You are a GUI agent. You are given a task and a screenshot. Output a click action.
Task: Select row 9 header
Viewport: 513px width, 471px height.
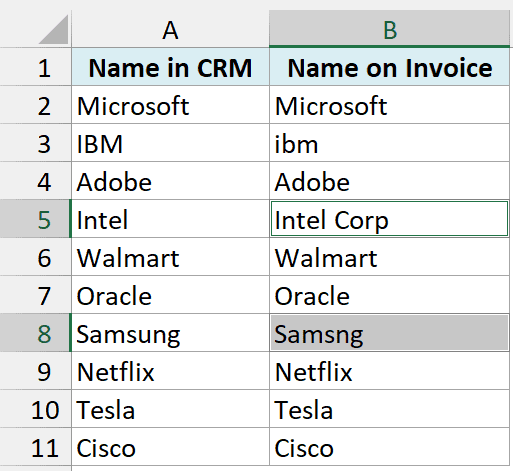coord(35,371)
